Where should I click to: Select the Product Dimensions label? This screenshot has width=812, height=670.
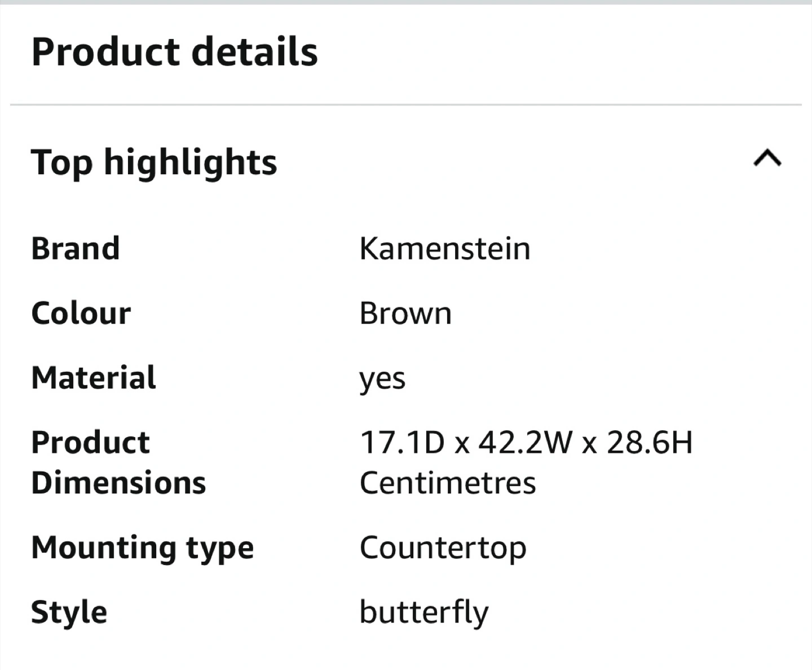tap(118, 462)
